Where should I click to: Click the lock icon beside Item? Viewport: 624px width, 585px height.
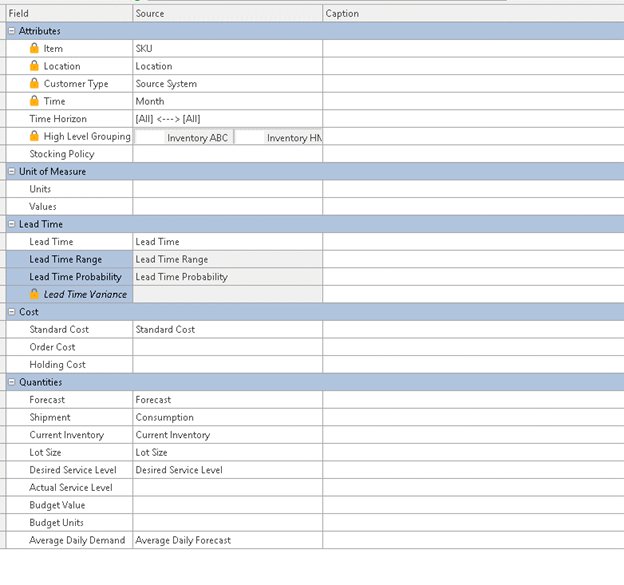pos(34,48)
